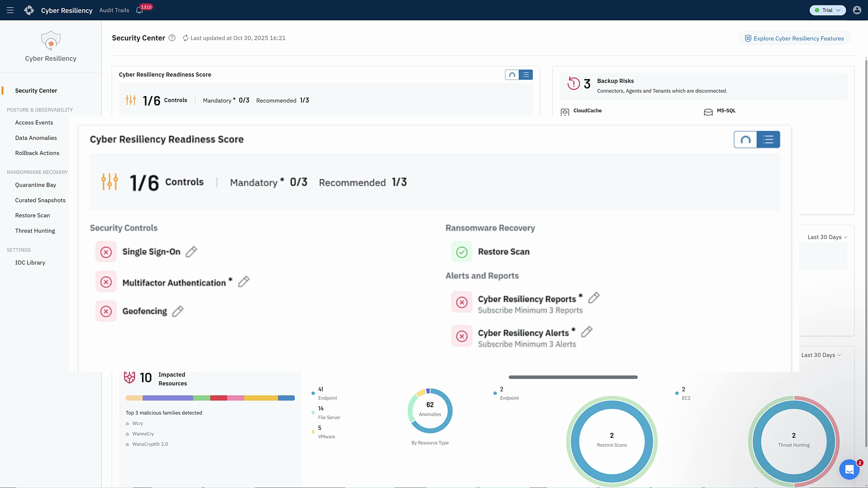Click the blue segment of the malware bar
This screenshot has height=488, width=868.
286,398
